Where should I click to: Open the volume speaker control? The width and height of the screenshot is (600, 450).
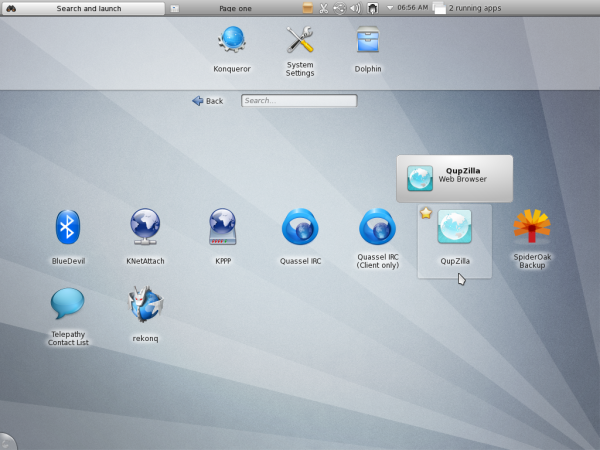pos(355,8)
